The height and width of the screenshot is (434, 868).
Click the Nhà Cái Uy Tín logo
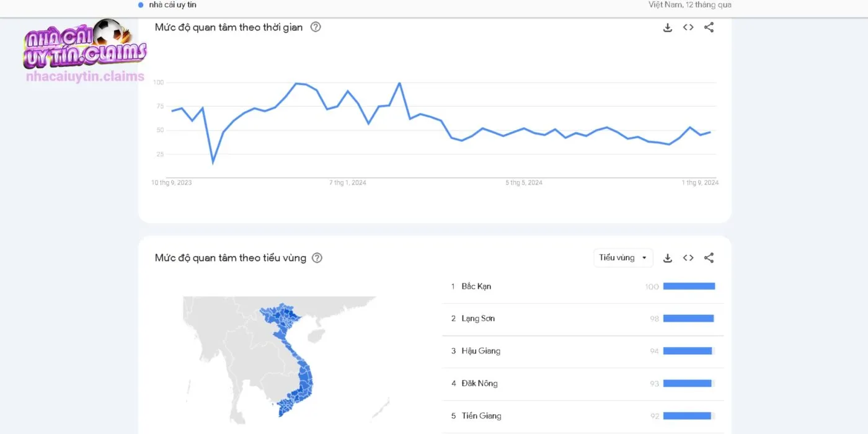tap(84, 45)
